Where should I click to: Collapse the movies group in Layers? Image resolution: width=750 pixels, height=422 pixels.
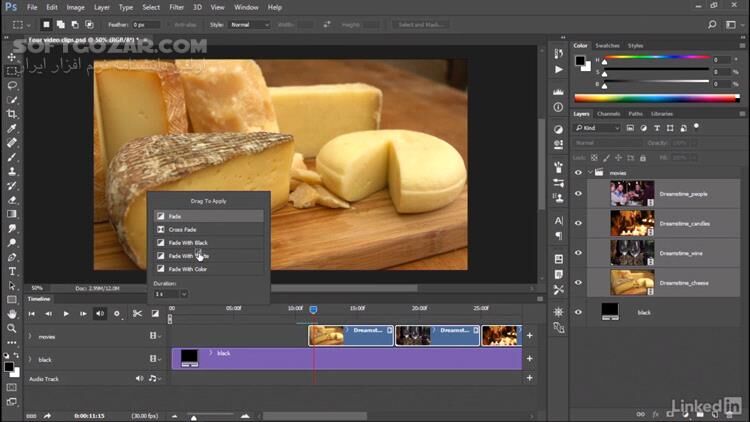tap(590, 173)
